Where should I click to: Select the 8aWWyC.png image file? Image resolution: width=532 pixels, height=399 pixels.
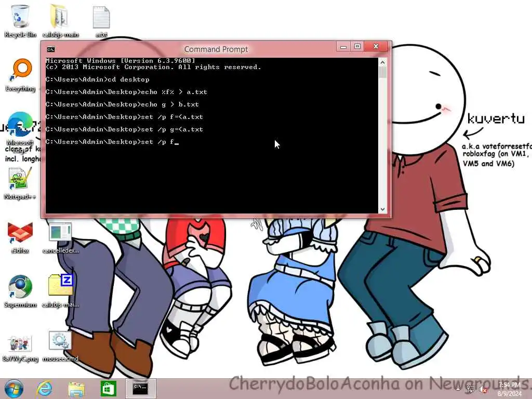tap(20, 348)
